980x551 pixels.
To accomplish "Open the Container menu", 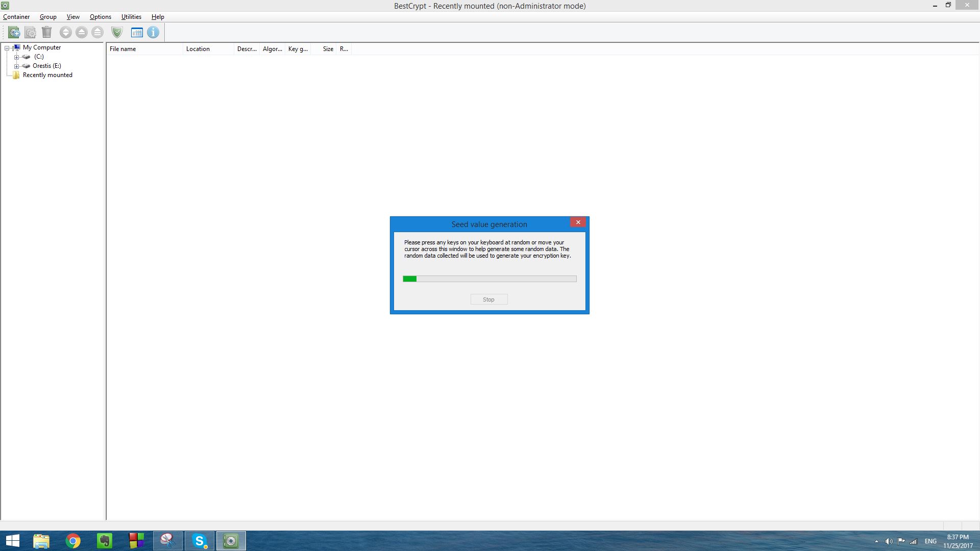I will (16, 17).
